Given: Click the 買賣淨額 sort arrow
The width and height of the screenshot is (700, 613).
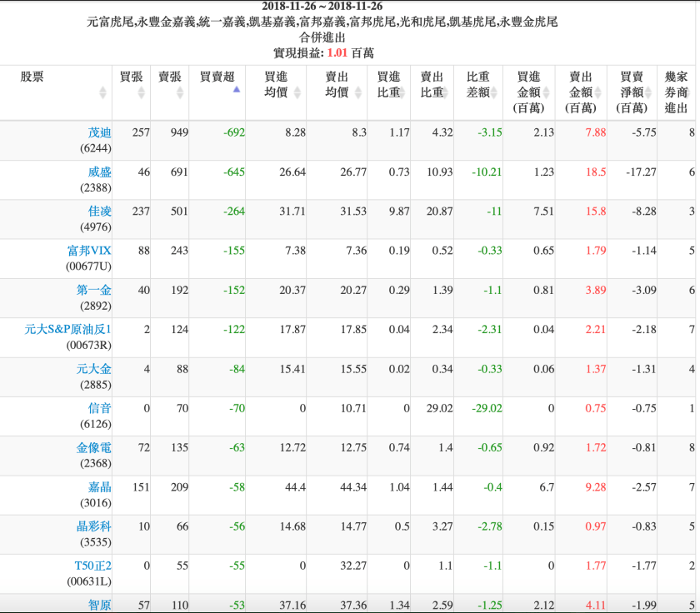Looking at the screenshot, I should point(647,92).
